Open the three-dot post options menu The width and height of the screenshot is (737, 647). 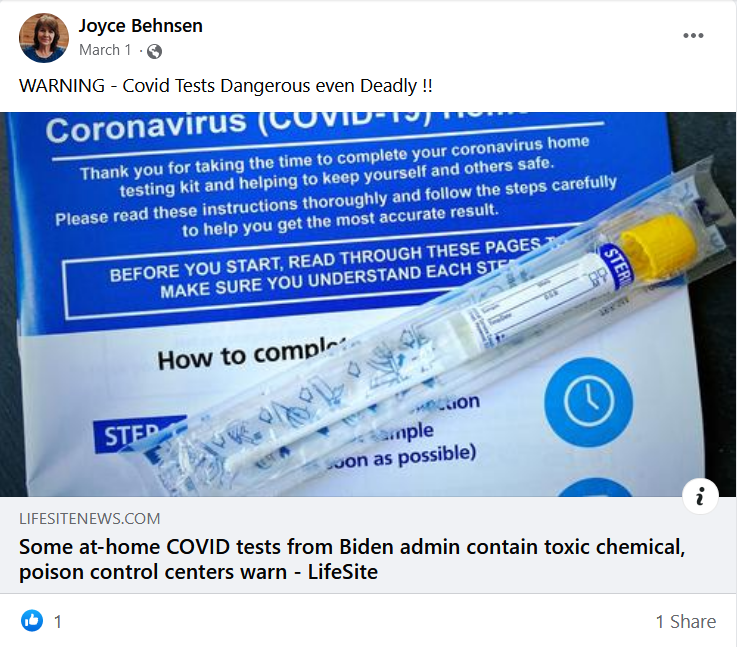point(693,36)
